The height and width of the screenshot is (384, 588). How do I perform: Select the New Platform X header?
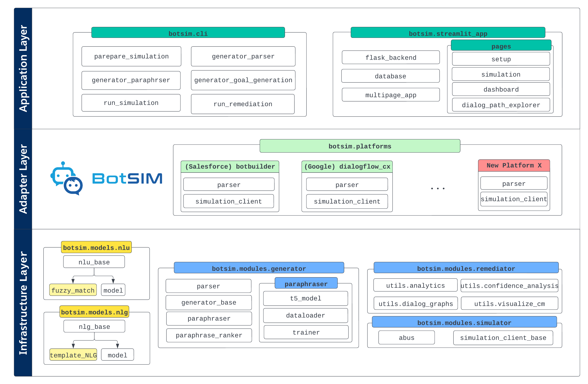(514, 165)
